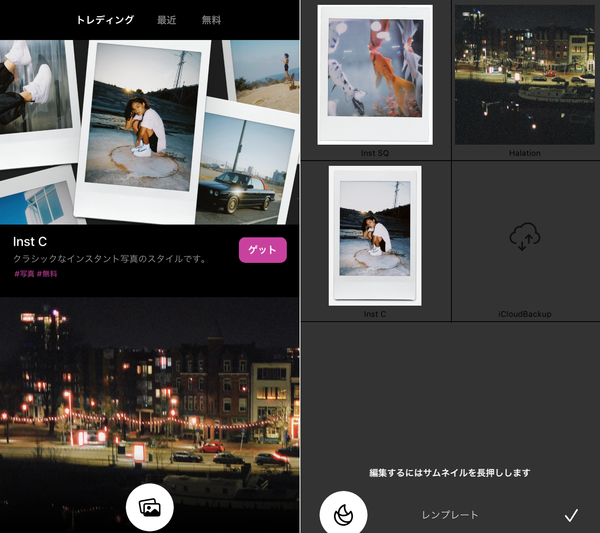This screenshot has width=600, height=533.
Task: Open the 無料 tab
Action: pyautogui.click(x=211, y=20)
